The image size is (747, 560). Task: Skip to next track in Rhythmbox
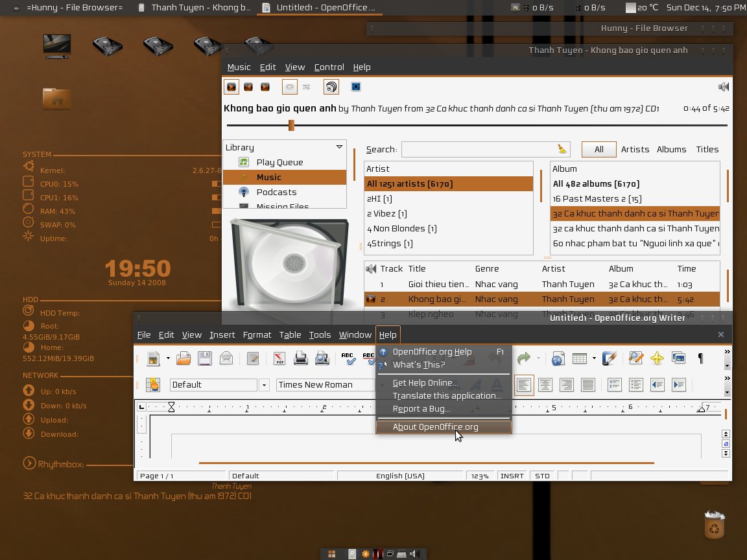[265, 87]
